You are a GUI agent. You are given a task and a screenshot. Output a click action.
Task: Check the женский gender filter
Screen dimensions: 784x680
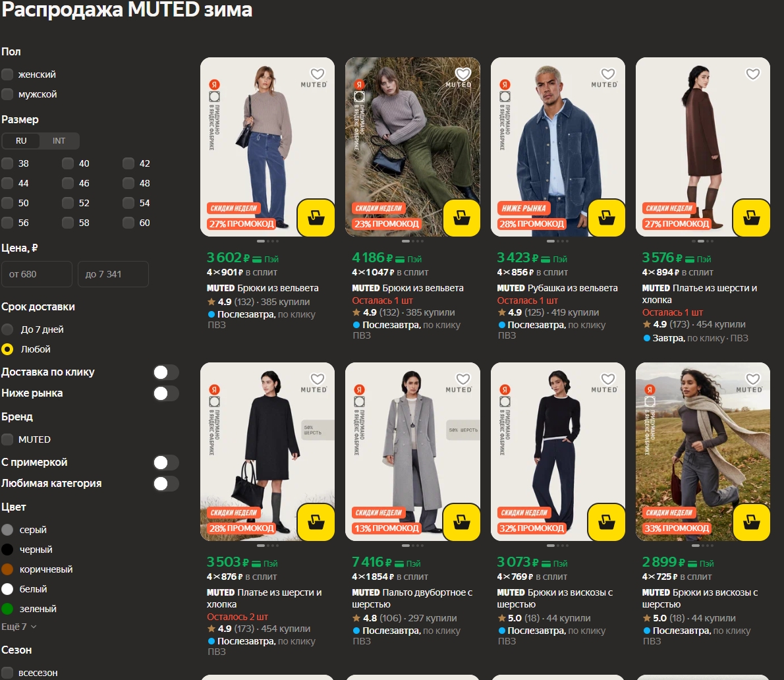click(x=7, y=74)
